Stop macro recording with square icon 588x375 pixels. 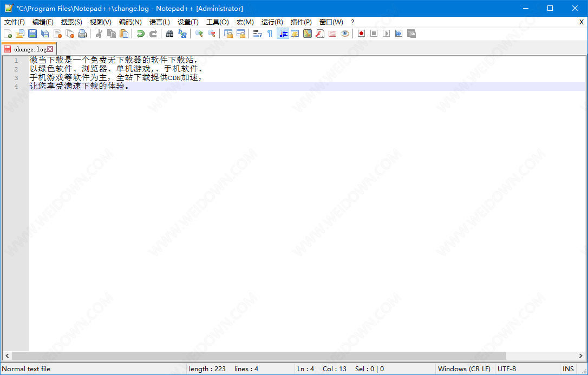(x=374, y=34)
